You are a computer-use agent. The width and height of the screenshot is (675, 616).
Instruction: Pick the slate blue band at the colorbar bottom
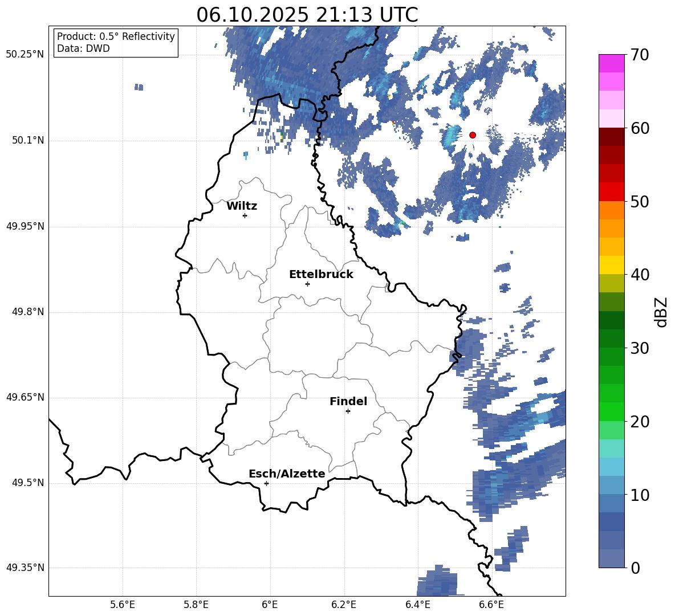[611, 558]
